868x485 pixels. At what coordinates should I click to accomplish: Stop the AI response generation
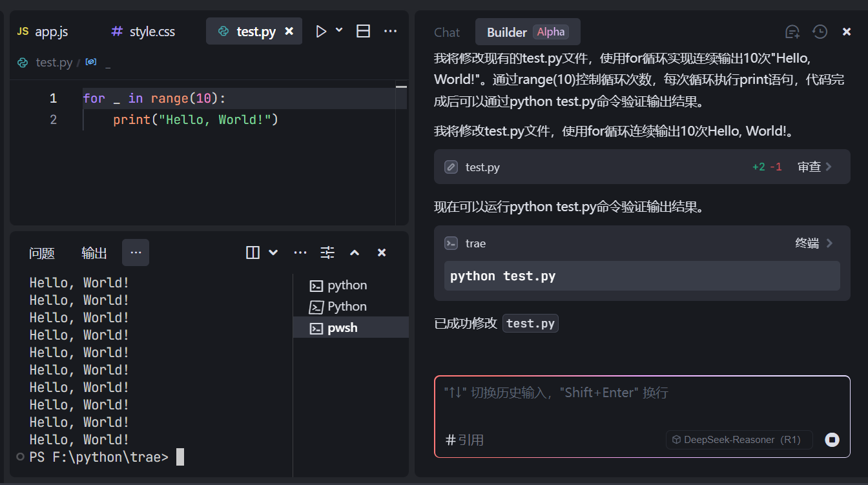832,440
